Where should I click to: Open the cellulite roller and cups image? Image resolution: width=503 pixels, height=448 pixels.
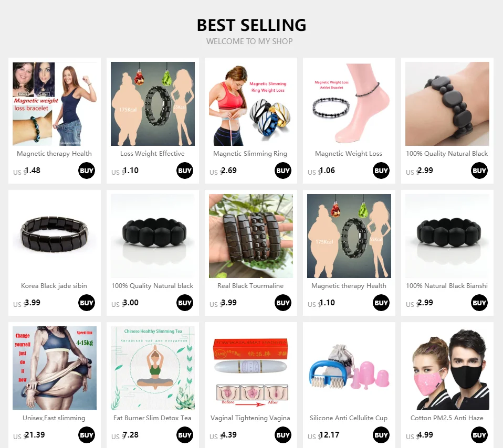[349, 368]
